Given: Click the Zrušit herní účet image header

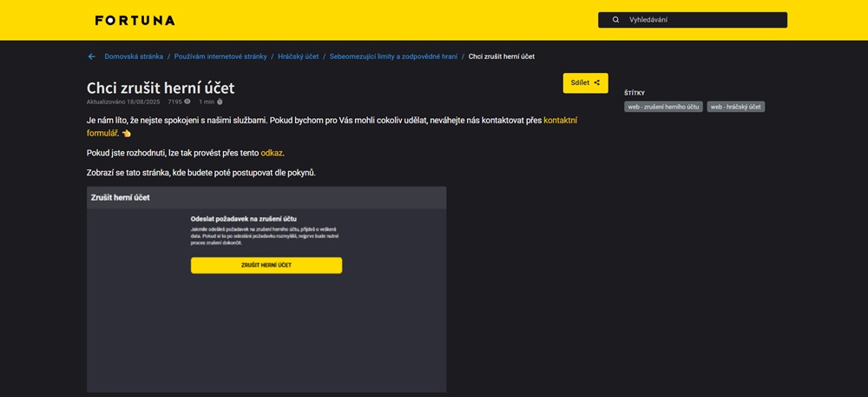Looking at the screenshot, I should tap(121, 197).
